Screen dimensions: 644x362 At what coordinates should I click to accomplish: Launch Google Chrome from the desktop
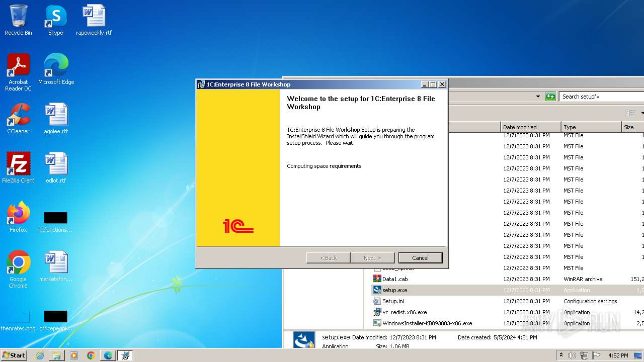point(18,269)
